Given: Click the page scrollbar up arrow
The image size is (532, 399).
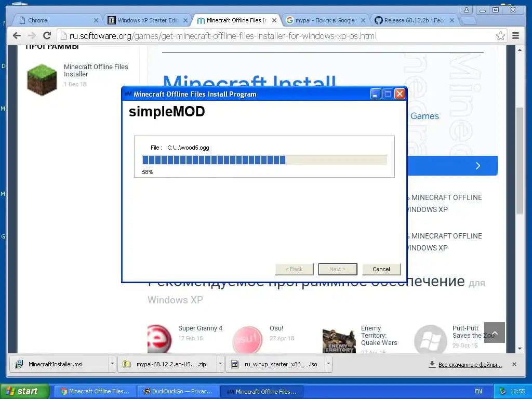Looking at the screenshot, I should pos(520,50).
